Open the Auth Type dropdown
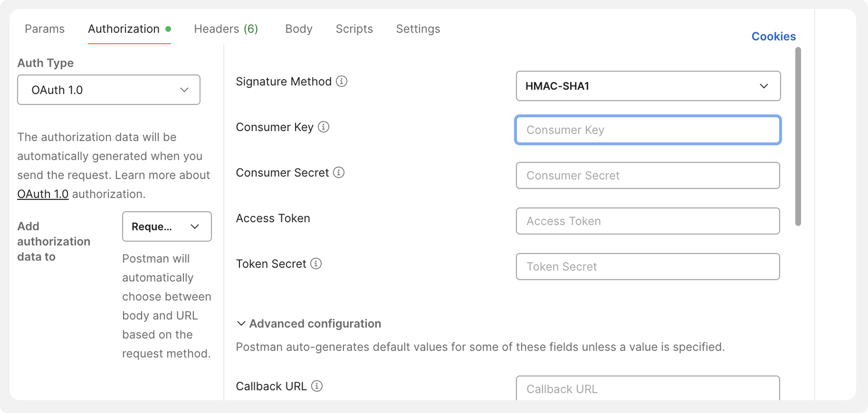 109,90
